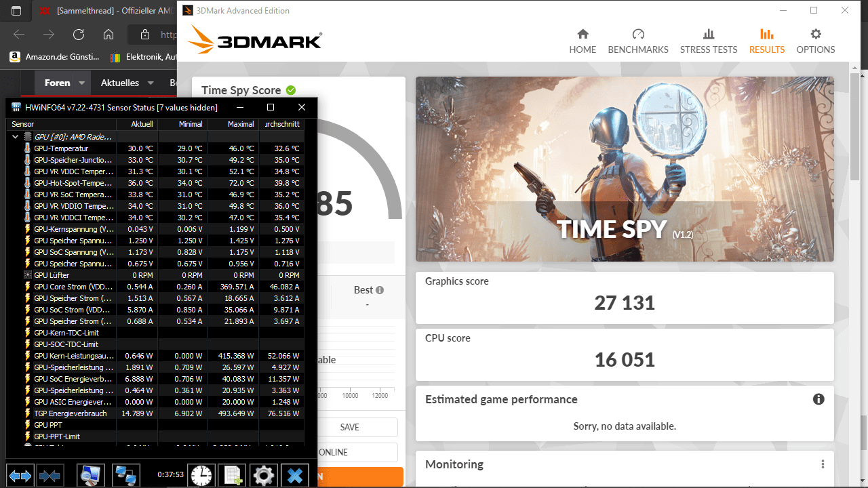
Task: Open the STRESS TESTS section
Action: click(x=709, y=41)
